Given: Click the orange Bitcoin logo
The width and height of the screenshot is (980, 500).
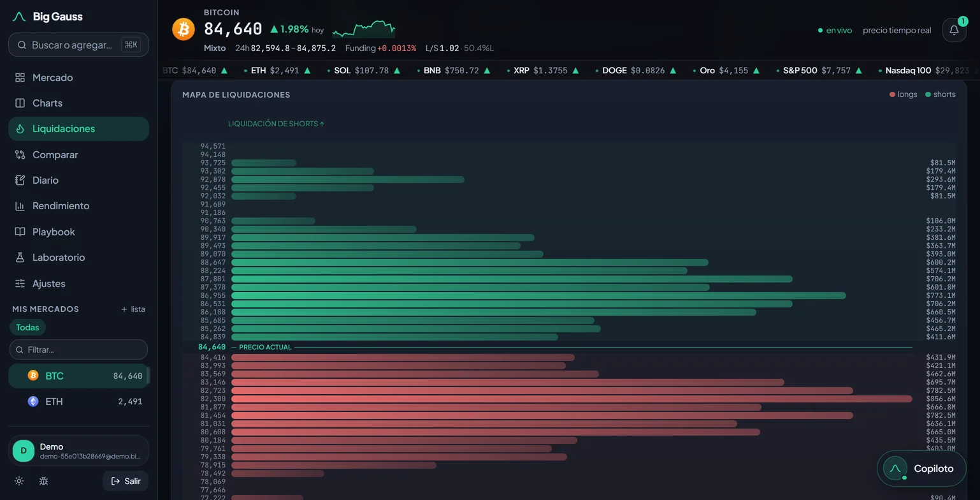Looking at the screenshot, I should (x=184, y=29).
